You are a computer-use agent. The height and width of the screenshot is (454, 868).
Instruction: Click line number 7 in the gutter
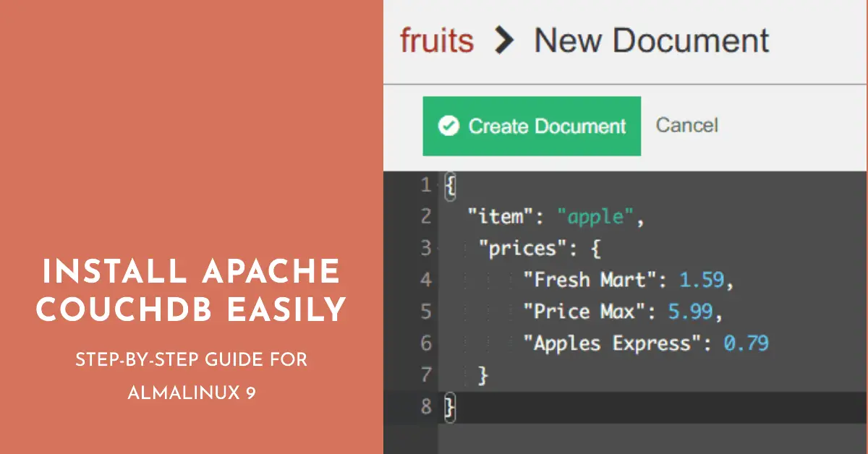pyautogui.click(x=425, y=375)
